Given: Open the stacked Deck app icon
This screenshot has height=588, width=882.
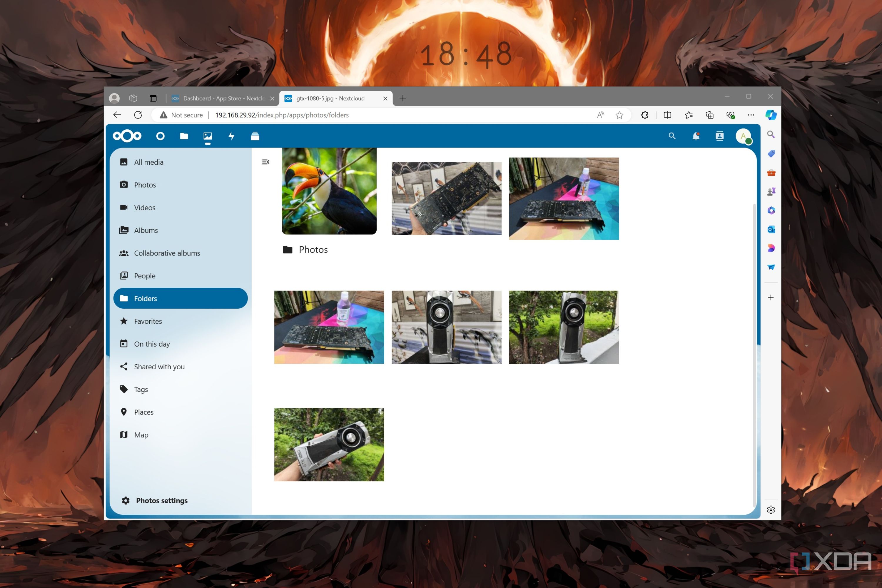Looking at the screenshot, I should [x=255, y=136].
